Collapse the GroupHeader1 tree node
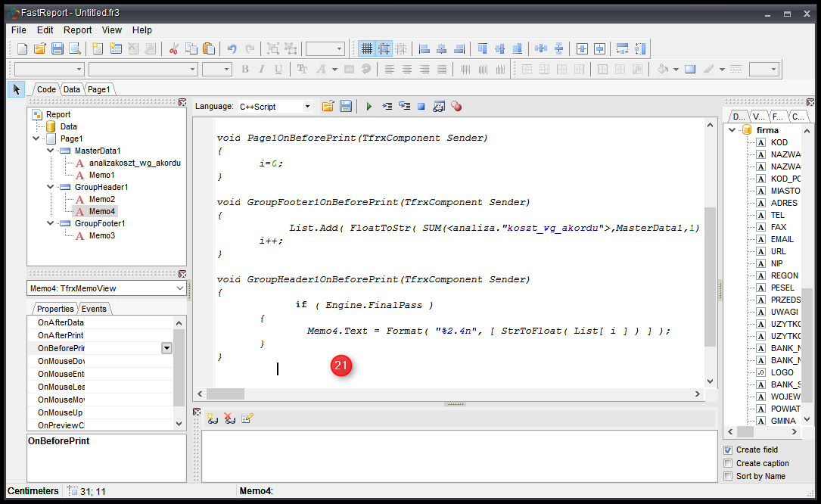 tap(51, 187)
